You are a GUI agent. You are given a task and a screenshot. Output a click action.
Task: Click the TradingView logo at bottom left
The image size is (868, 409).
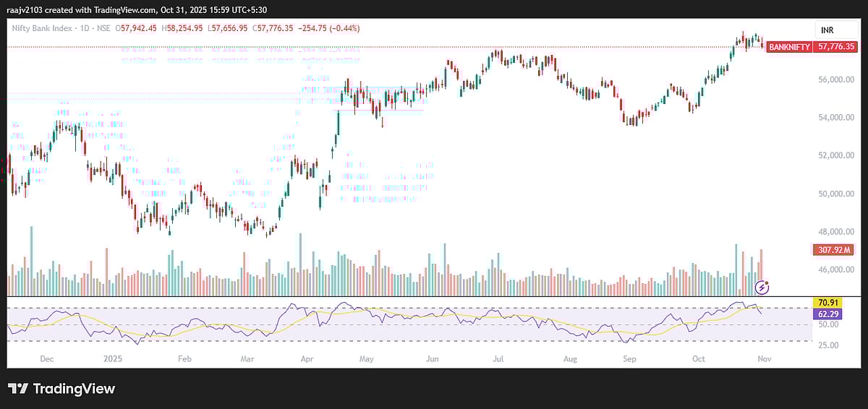click(x=61, y=389)
